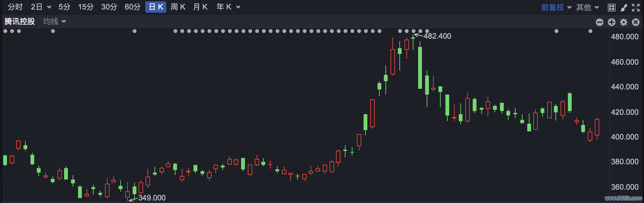
Task: Click the 腾讯控股 stock name
Action: point(20,21)
